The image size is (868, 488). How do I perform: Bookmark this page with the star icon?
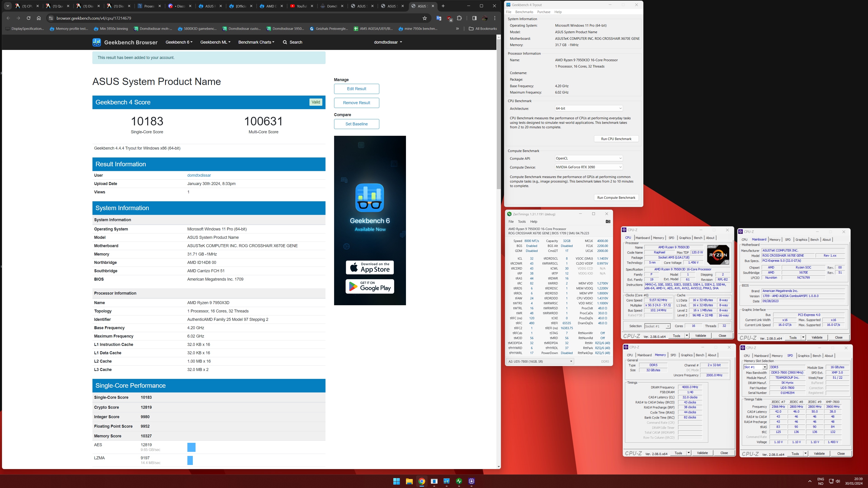tap(425, 18)
